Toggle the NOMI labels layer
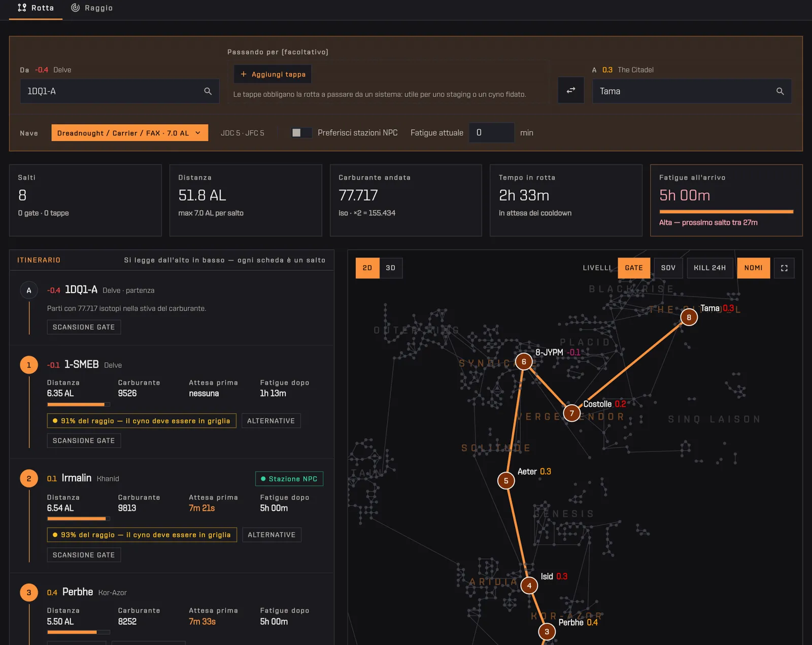Screen dimensions: 812x645 [754, 268]
